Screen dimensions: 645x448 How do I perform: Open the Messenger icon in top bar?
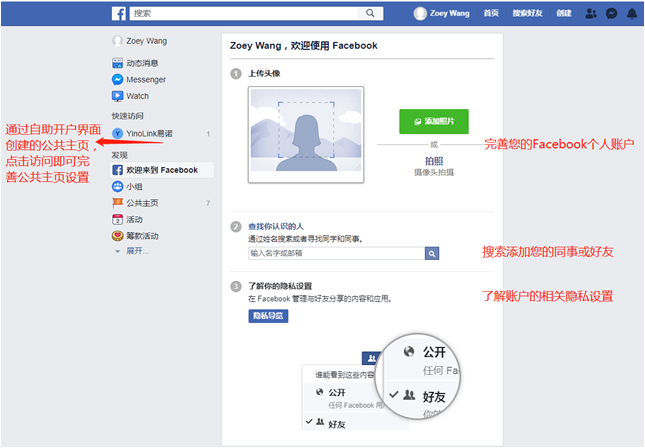coord(611,14)
